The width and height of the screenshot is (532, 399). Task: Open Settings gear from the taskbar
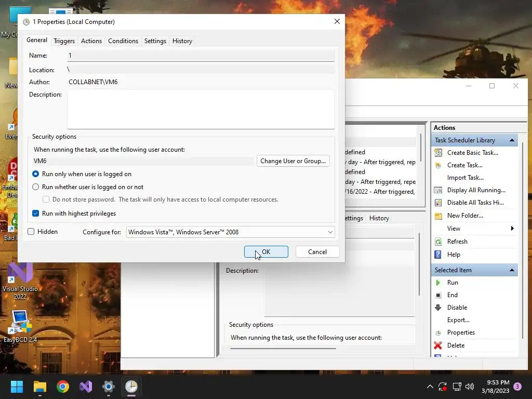click(109, 387)
